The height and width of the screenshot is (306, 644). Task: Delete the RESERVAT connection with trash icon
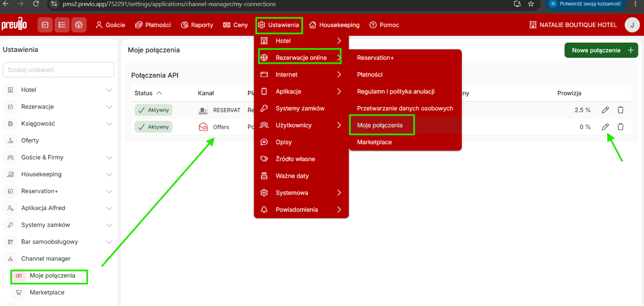click(620, 110)
